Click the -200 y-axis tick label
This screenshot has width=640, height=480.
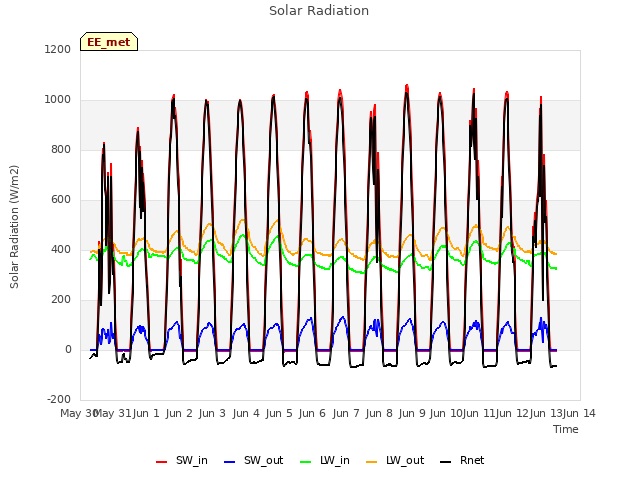pyautogui.click(x=59, y=399)
